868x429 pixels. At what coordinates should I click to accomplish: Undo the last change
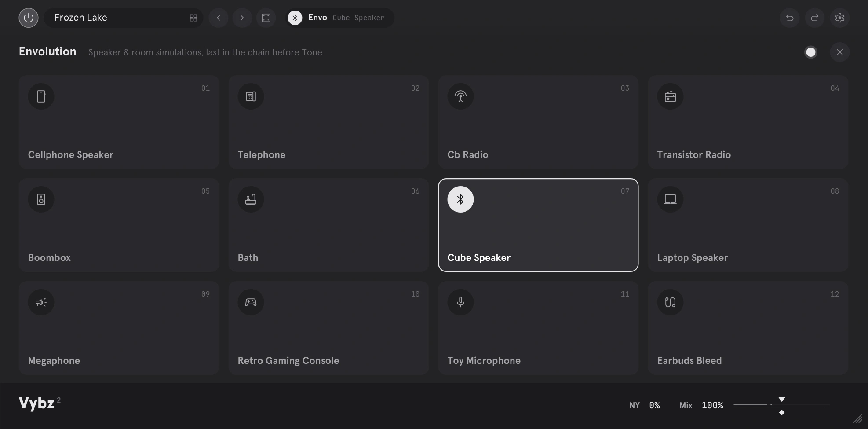(x=790, y=18)
